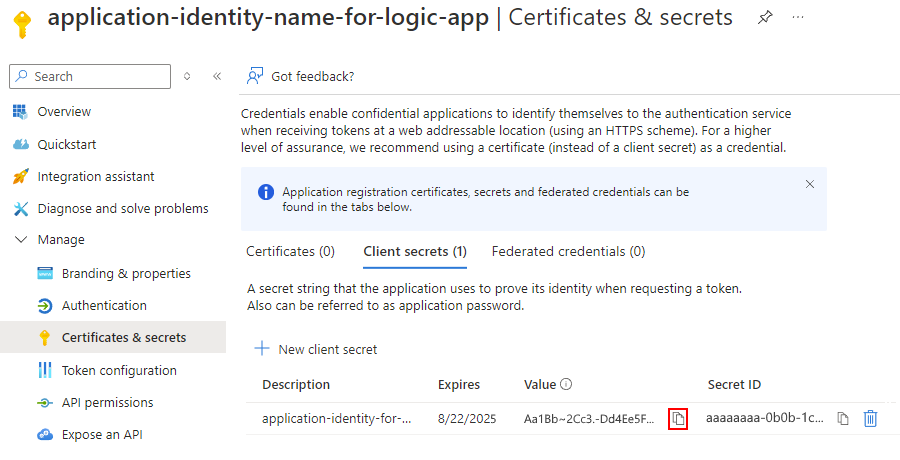Pin this blade using the pin icon

pyautogui.click(x=765, y=18)
